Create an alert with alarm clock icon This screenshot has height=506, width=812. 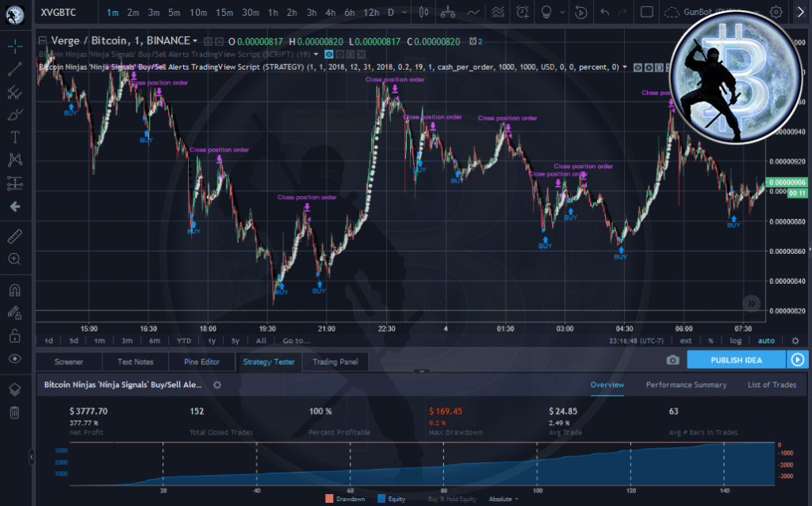(523, 13)
